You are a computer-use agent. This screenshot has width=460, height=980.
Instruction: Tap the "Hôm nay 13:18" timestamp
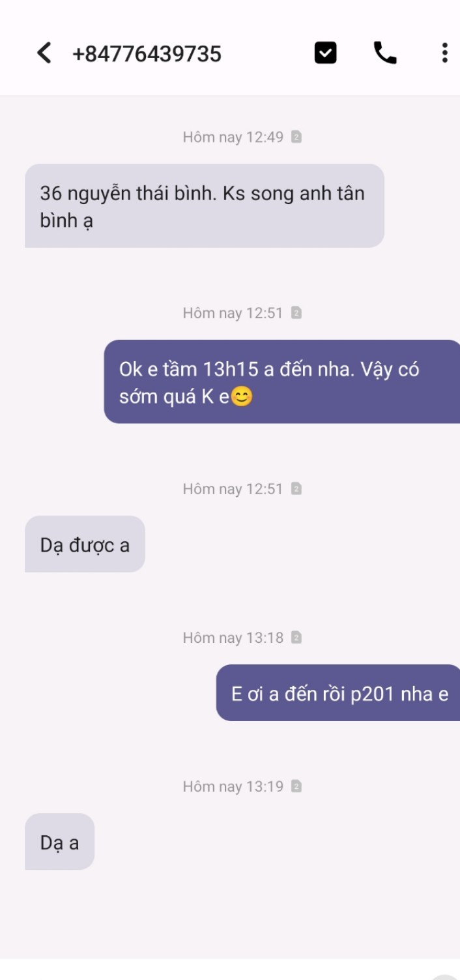[x=233, y=638]
